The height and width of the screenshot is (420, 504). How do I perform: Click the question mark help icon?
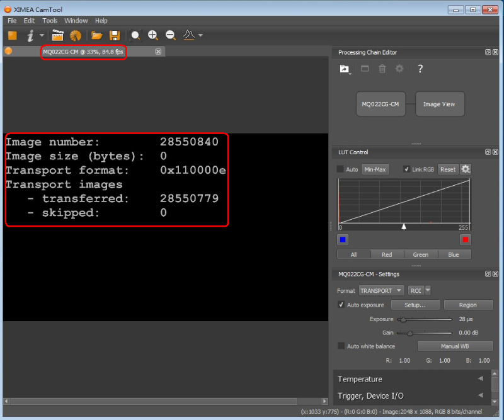(x=420, y=69)
